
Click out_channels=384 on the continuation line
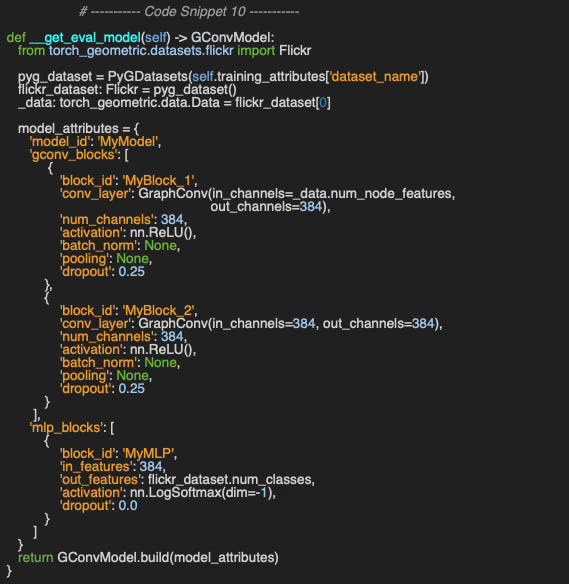[266, 207]
